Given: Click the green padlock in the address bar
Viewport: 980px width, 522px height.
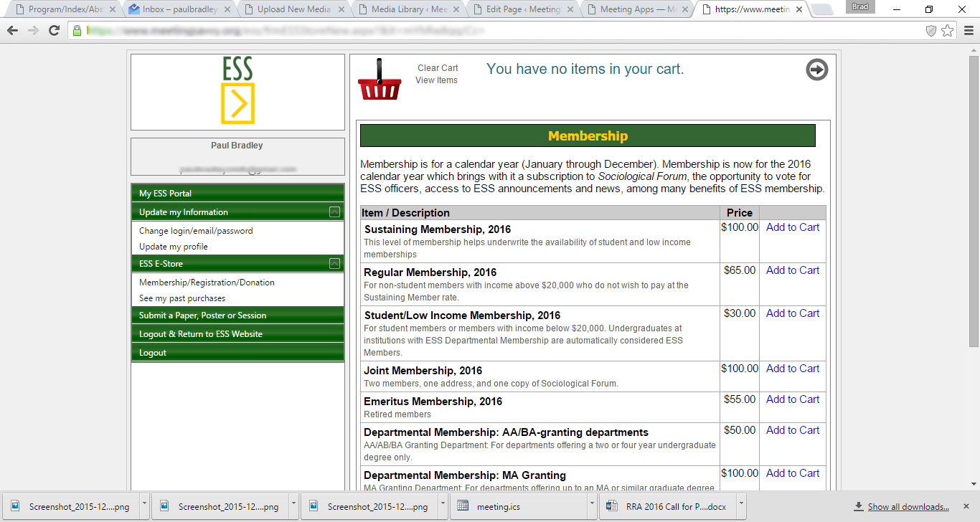Looking at the screenshot, I should (76, 32).
